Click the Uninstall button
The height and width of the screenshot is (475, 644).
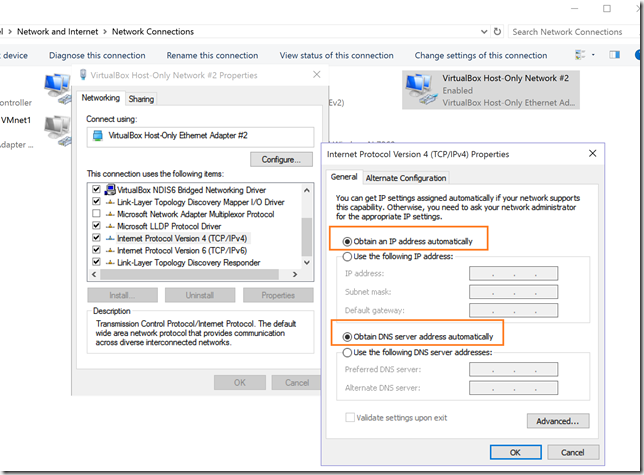click(x=200, y=295)
